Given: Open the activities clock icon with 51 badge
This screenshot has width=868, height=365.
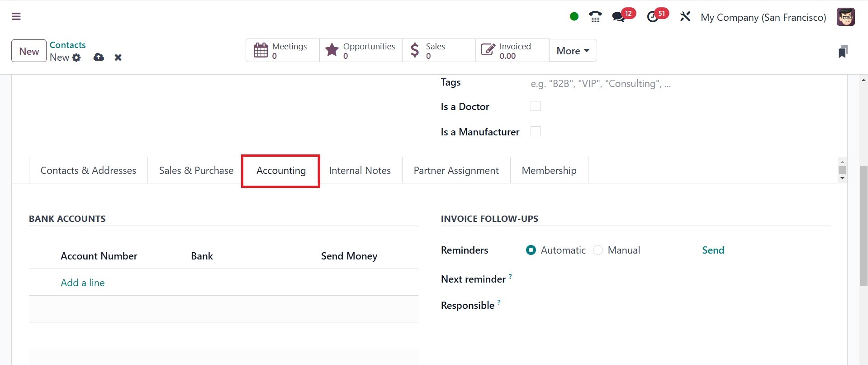Looking at the screenshot, I should [653, 17].
